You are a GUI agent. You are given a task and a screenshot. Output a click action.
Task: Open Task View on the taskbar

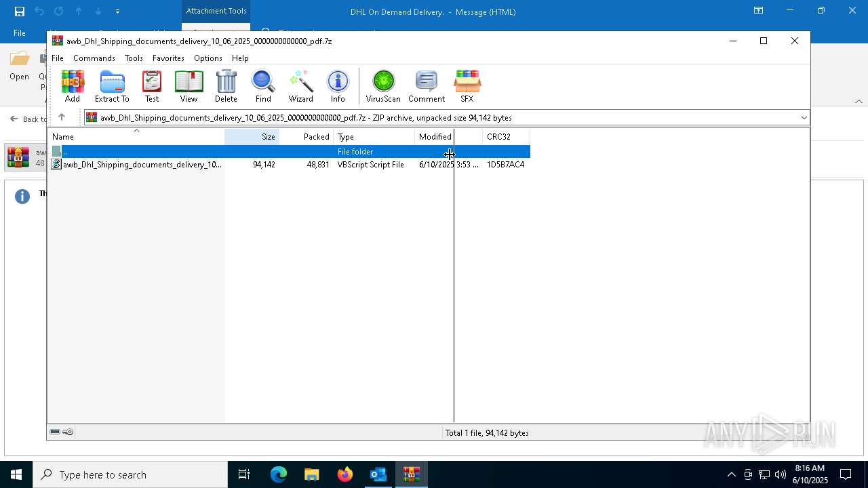[x=244, y=474]
